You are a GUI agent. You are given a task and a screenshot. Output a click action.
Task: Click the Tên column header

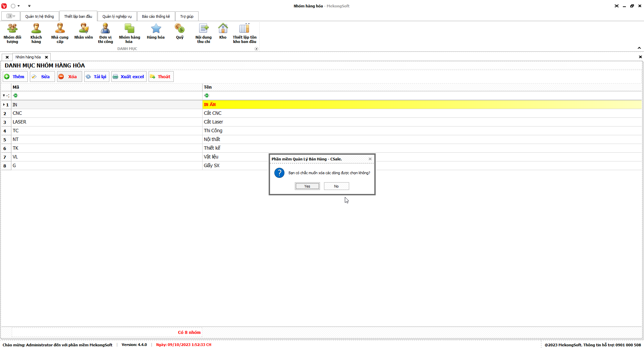[x=422, y=87]
